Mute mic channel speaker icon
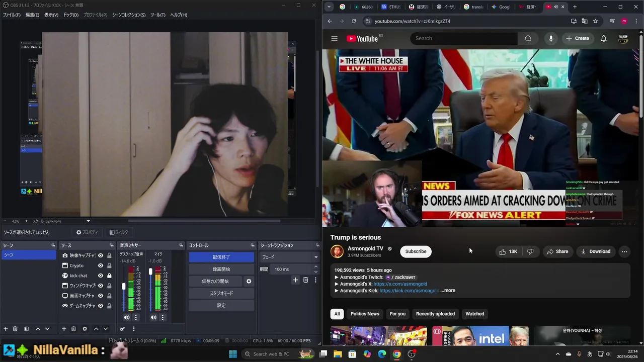644x362 pixels. tap(153, 317)
